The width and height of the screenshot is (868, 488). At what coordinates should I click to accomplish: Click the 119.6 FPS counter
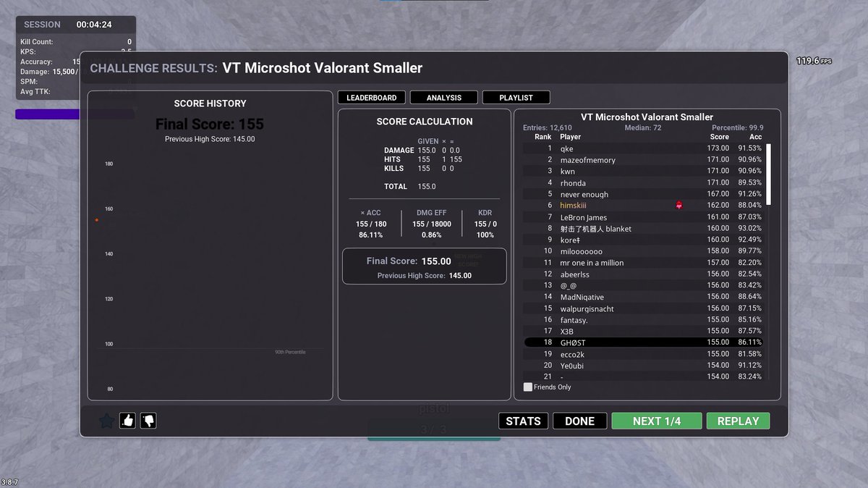[x=814, y=62]
